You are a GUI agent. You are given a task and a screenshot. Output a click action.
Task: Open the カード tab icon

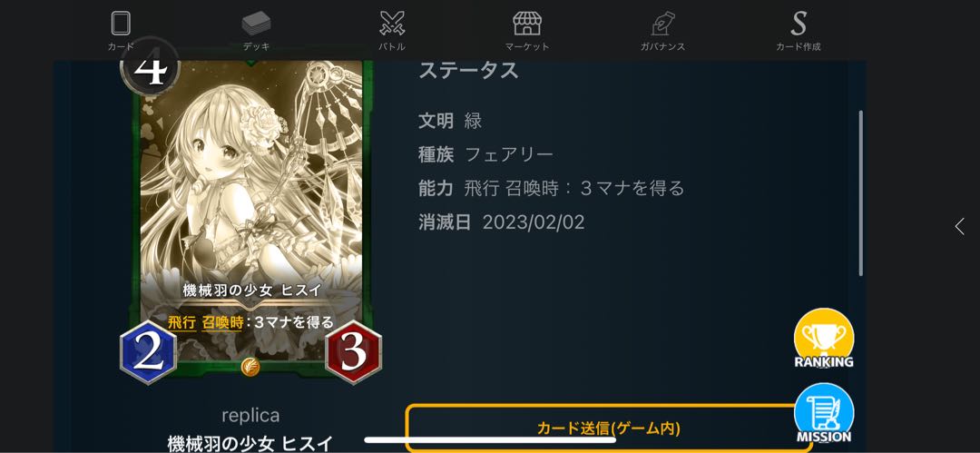tap(121, 24)
